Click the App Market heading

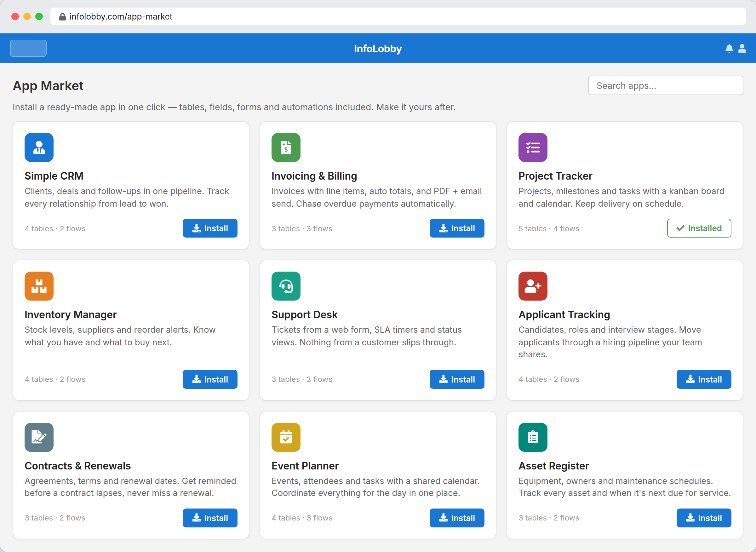(48, 86)
